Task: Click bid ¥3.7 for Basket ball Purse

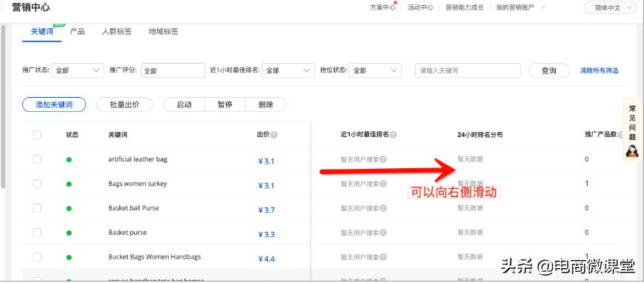Action: click(x=266, y=210)
